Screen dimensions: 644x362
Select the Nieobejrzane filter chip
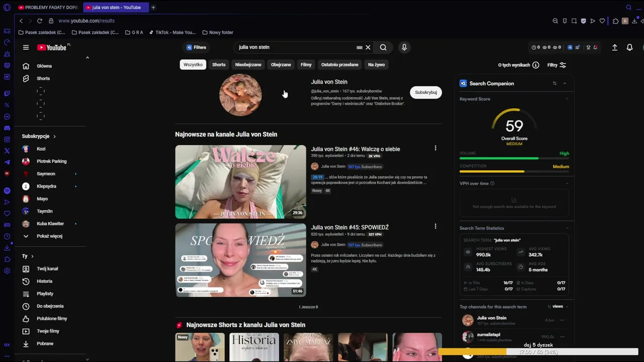click(248, 64)
